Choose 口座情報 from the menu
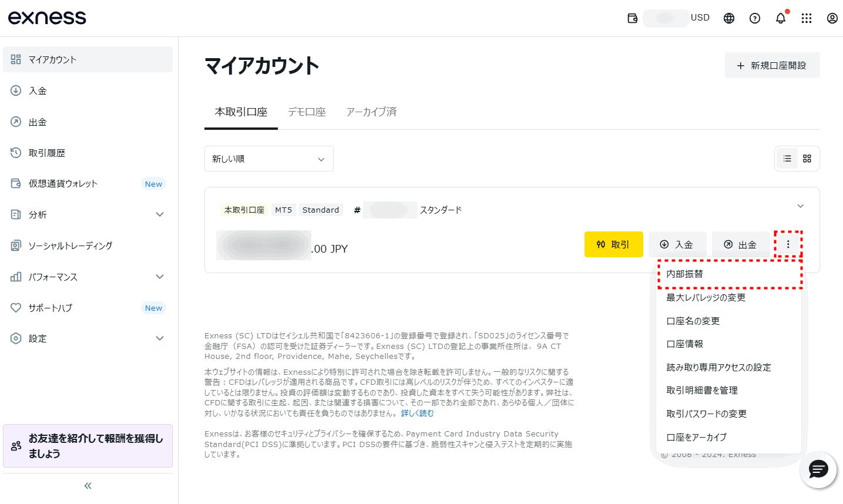 click(729, 344)
